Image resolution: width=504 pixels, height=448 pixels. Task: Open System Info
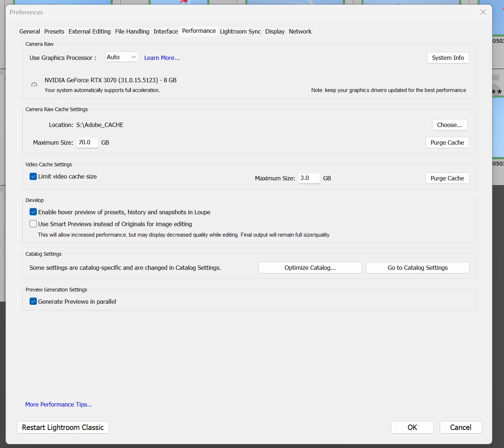448,58
